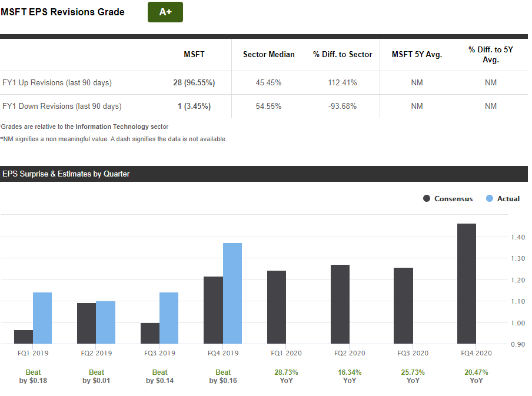Click the FQ2 2020 axis label
Screen dimensions: 532x396
click(350, 353)
